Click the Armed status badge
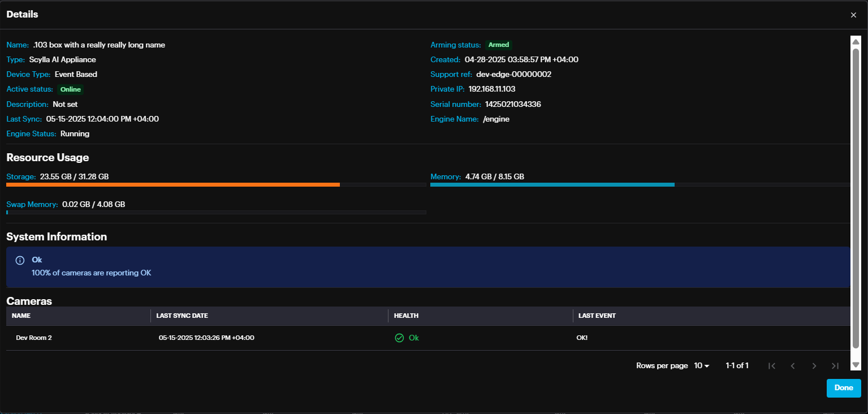This screenshot has height=414, width=868. [x=498, y=45]
